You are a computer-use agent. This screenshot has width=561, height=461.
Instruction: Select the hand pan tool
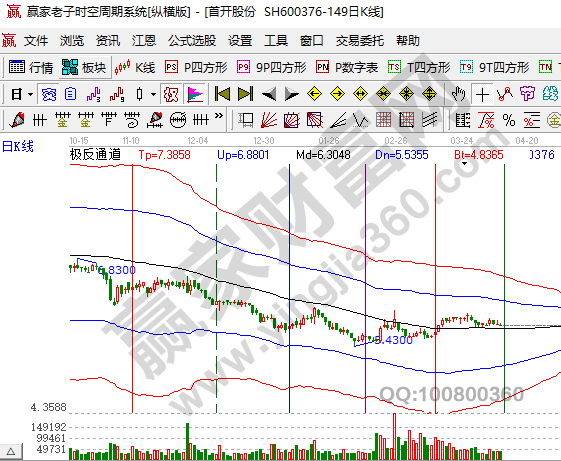point(458,94)
